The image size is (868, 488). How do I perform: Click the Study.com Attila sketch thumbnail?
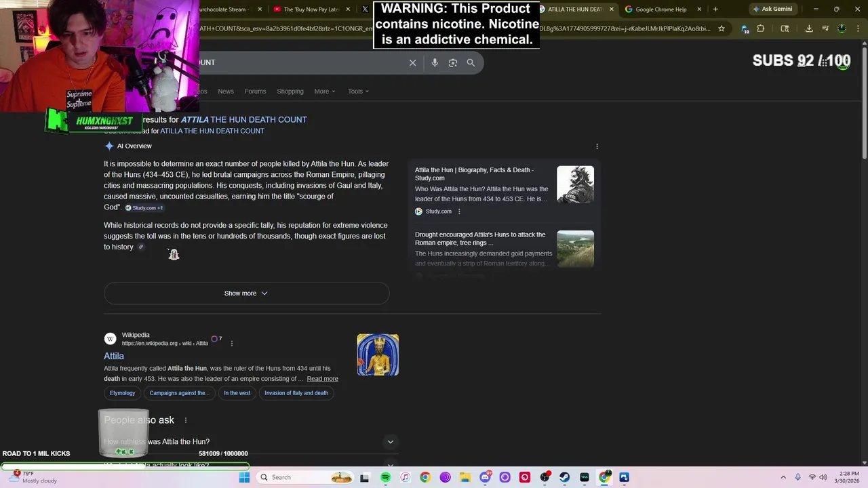point(575,184)
